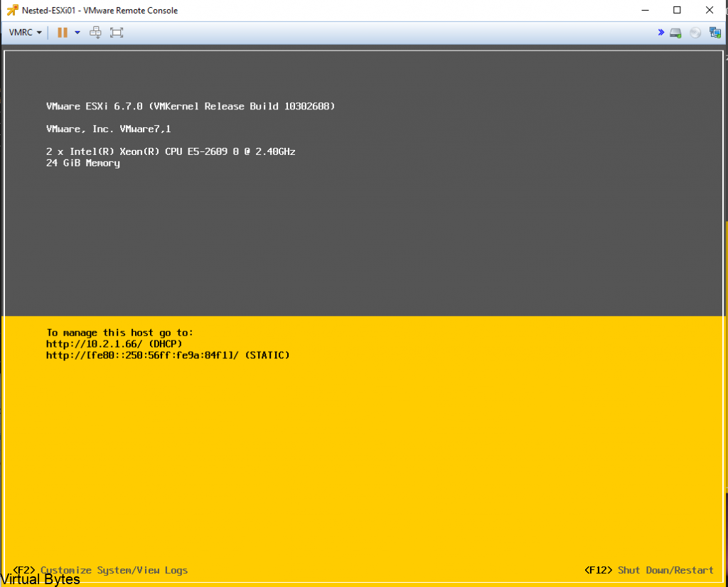Maximize the Remote Console window
This screenshot has height=587, width=728.
tap(677, 10)
